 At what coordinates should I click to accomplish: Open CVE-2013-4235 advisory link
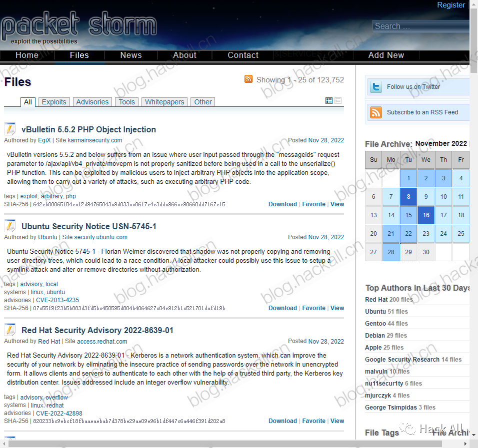pos(57,300)
